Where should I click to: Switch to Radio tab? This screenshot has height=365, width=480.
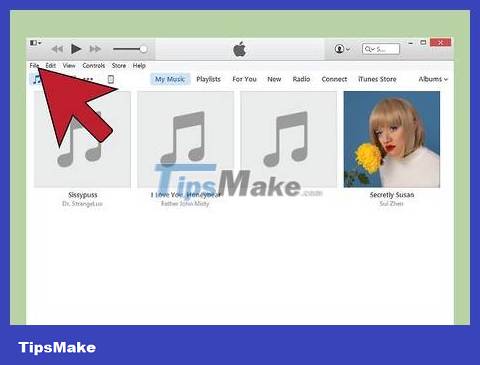click(x=301, y=79)
